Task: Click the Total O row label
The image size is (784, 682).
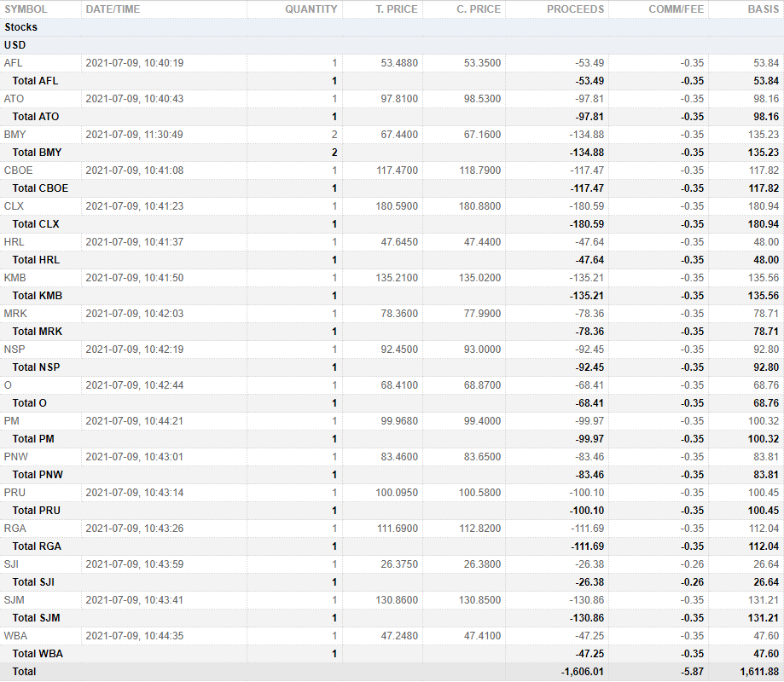Action: click(x=30, y=403)
